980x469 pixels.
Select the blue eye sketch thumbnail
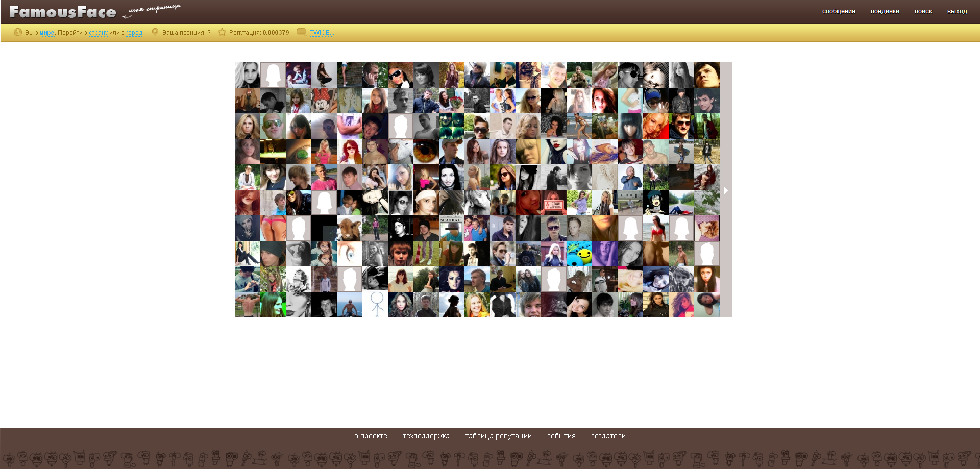350,254
